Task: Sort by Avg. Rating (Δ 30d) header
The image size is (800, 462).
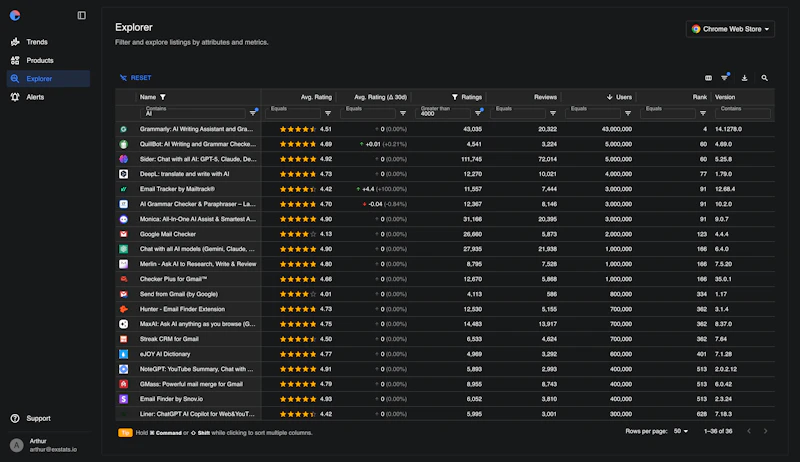Action: (381, 97)
